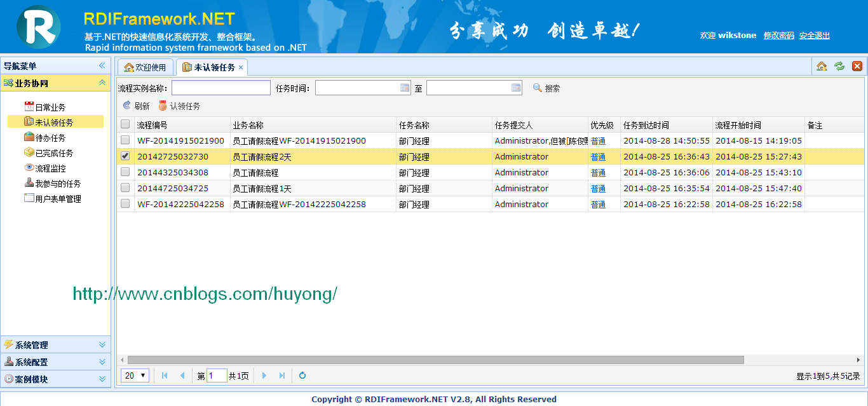This screenshot has width=868, height=406.
Task: Sort by 任务名称 column header
Action: click(x=444, y=125)
